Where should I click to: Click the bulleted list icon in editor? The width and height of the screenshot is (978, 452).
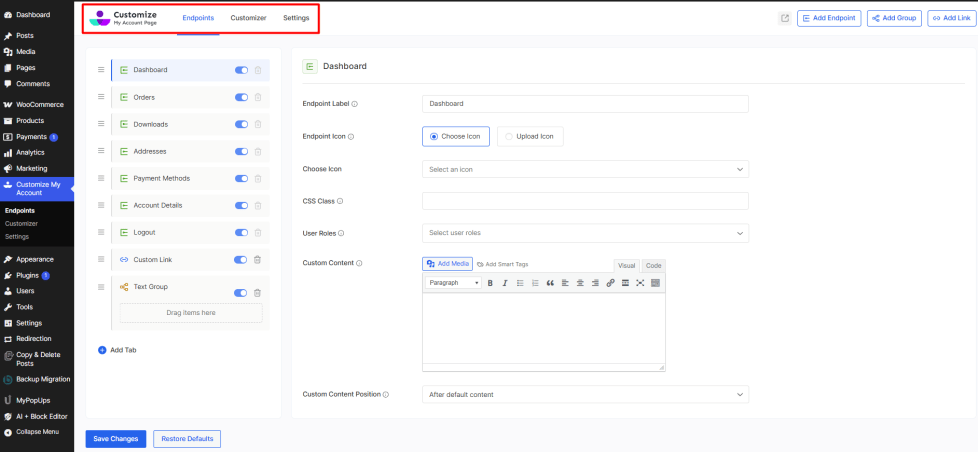pyautogui.click(x=520, y=283)
